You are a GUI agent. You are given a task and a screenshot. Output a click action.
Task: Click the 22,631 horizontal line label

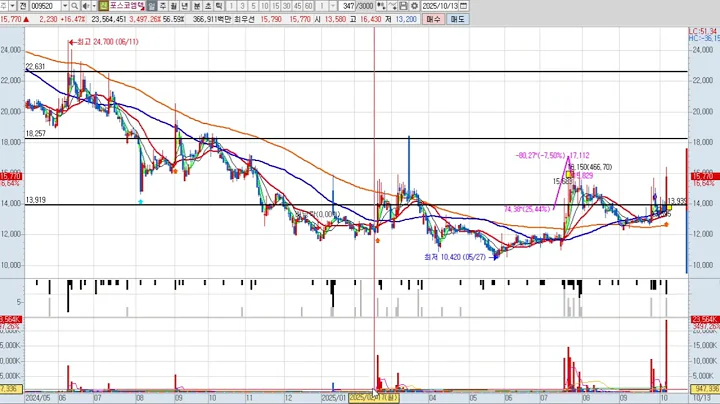coord(35,67)
